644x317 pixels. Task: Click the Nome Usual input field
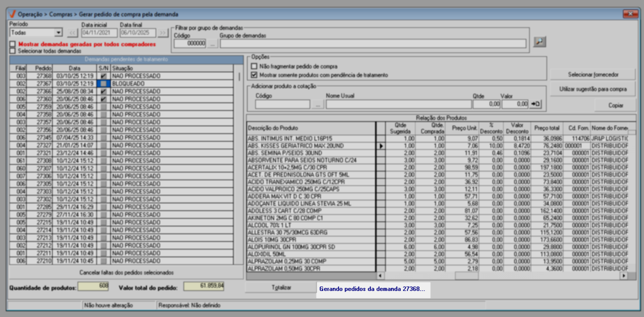398,104
